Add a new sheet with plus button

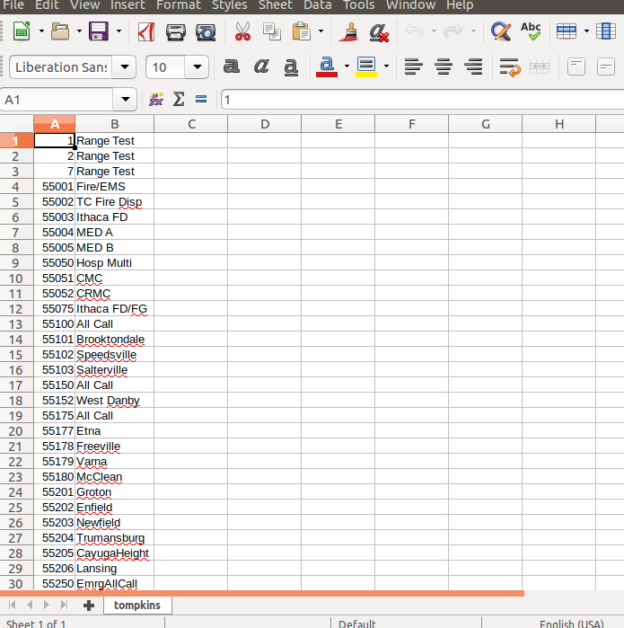click(89, 605)
